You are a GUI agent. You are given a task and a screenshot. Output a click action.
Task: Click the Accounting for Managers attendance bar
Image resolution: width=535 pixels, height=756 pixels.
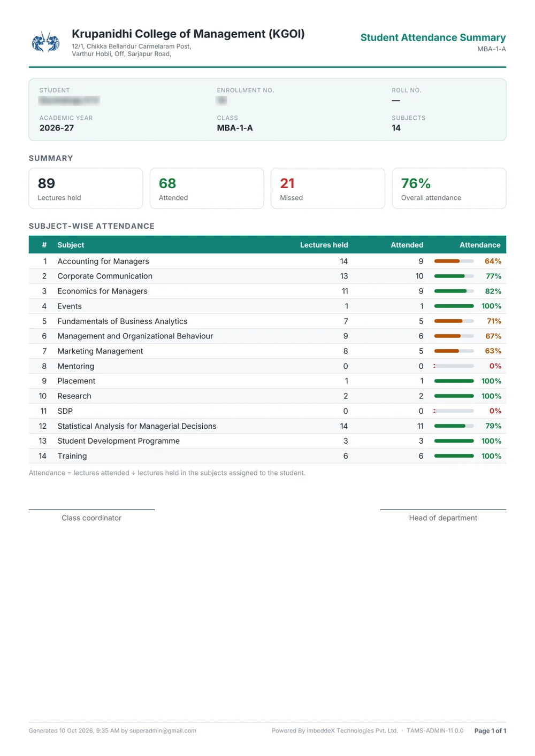(454, 261)
